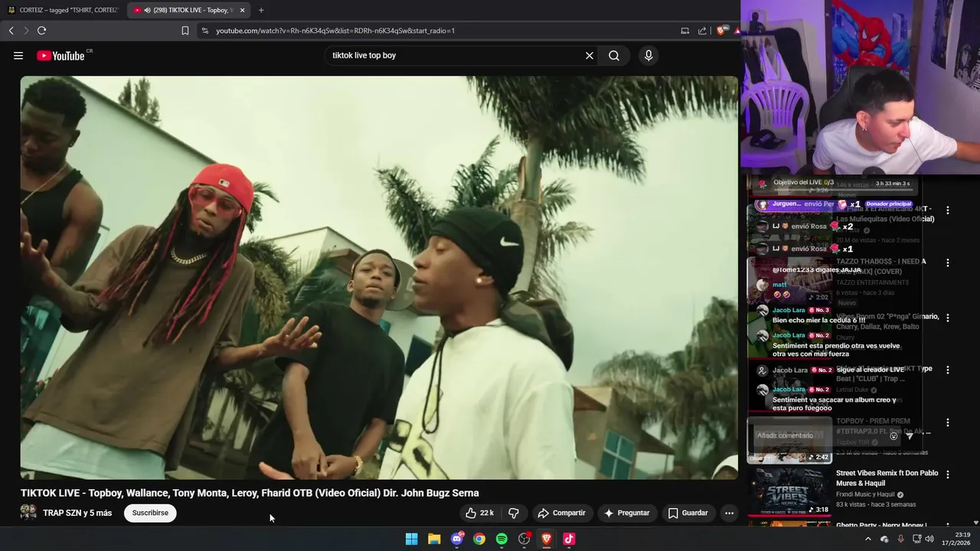Open the Brave Shields lion icon
Viewport: 980px width, 551px height.
(x=720, y=31)
